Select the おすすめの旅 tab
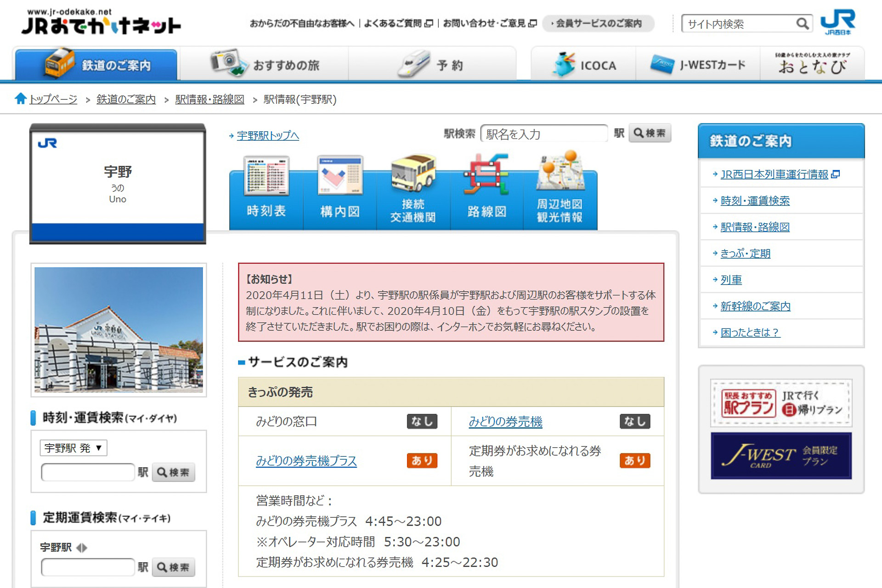The image size is (882, 588). pyautogui.click(x=265, y=65)
